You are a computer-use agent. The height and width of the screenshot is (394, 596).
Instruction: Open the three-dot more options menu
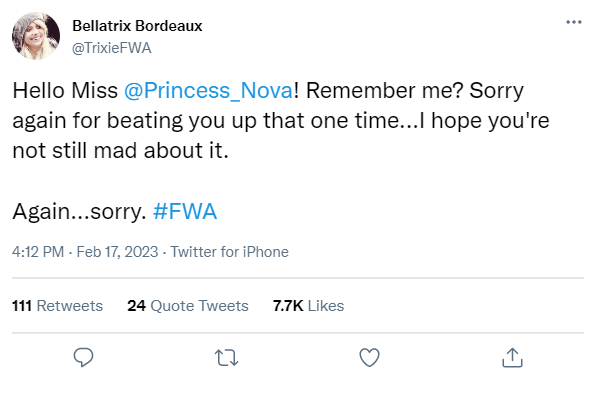(574, 22)
